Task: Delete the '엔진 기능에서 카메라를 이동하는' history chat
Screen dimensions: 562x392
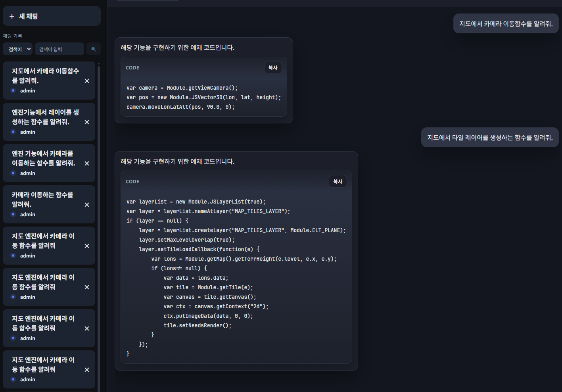Action: coord(87,163)
